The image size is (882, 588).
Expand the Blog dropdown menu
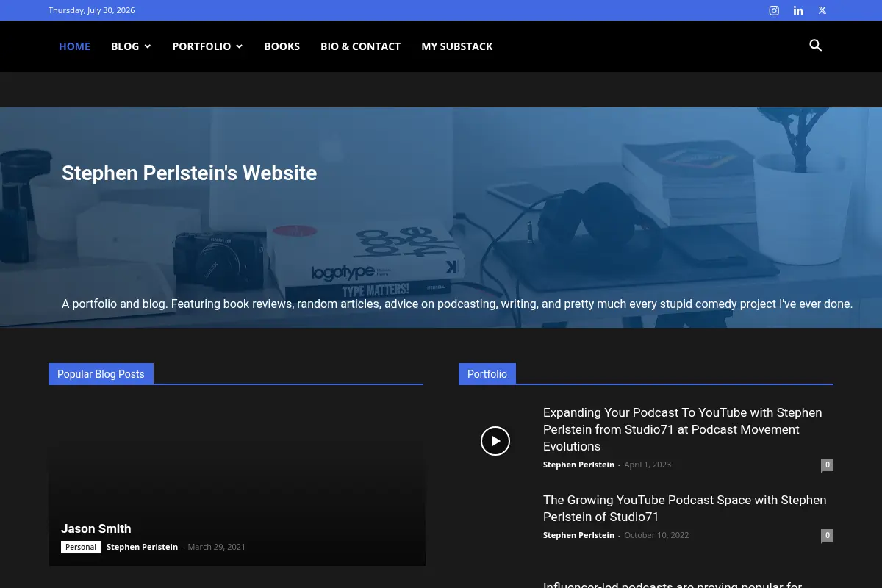pyautogui.click(x=131, y=46)
